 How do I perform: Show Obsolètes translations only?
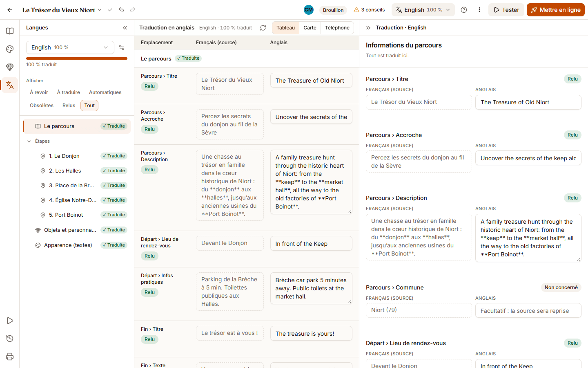click(x=42, y=105)
